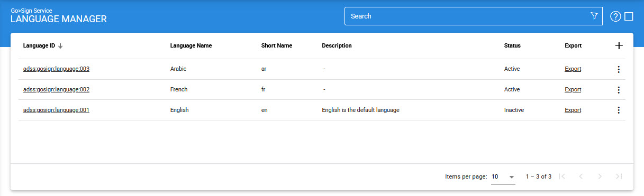Toggle Language ID sort arrow

(61, 46)
